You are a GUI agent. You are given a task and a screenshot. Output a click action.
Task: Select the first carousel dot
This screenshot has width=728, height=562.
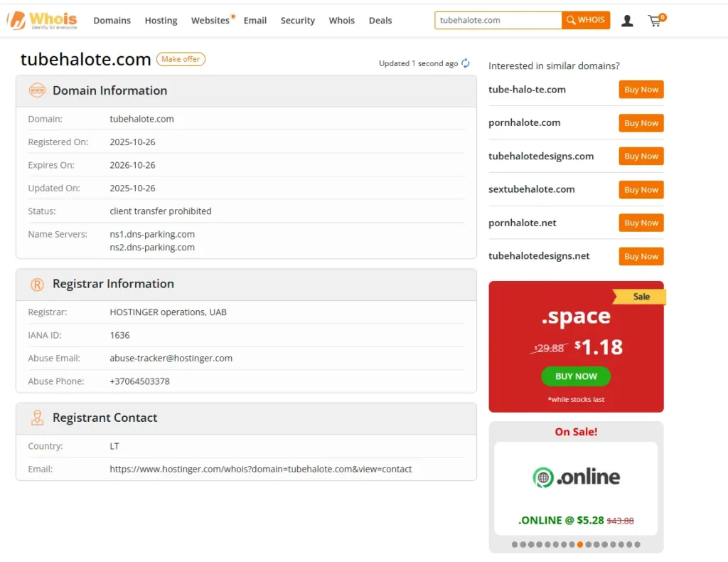coord(515,544)
